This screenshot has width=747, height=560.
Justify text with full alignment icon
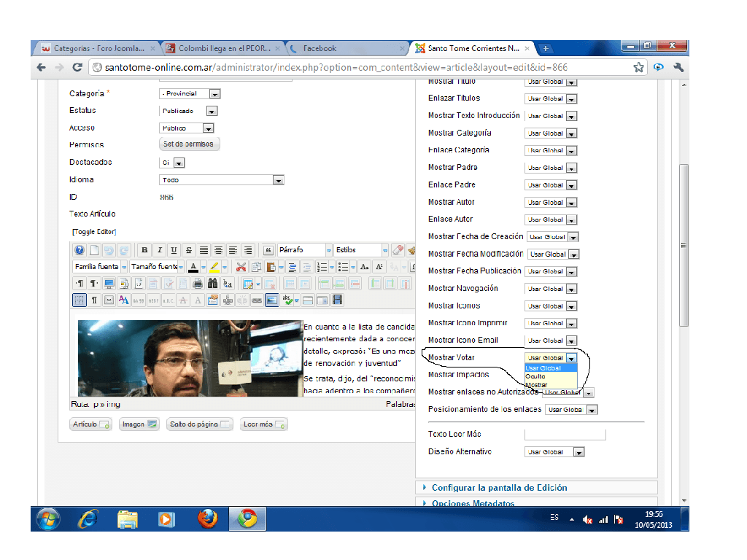tap(204, 250)
